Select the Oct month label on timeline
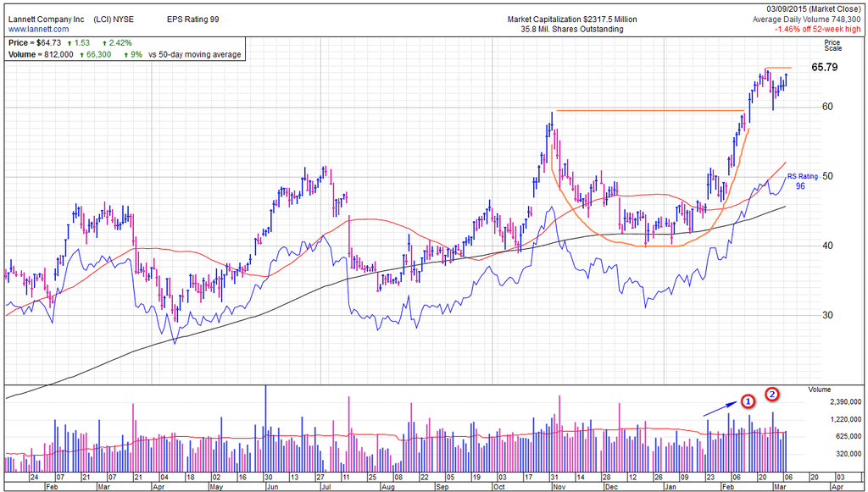Image resolution: width=868 pixels, height=492 pixels. (498, 487)
